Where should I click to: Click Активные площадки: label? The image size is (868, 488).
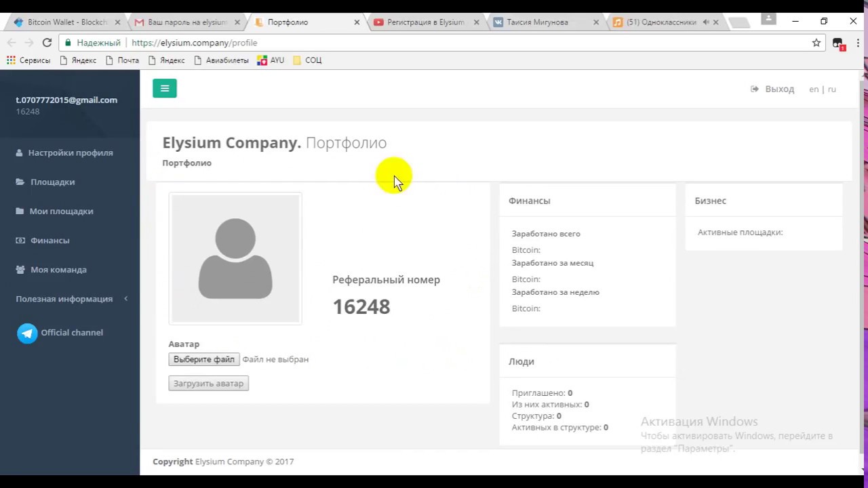pyautogui.click(x=741, y=232)
